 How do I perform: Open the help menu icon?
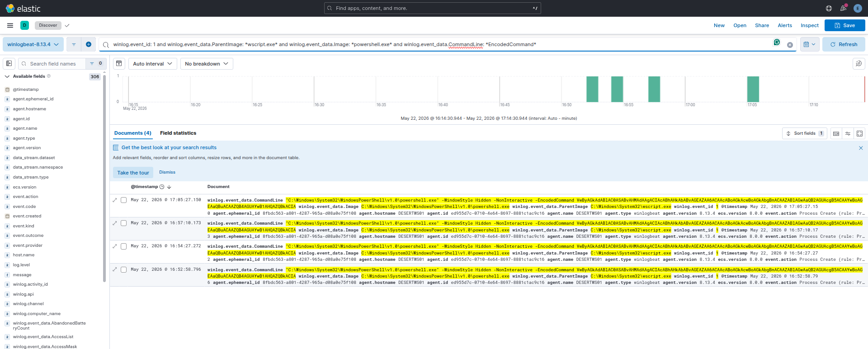829,8
